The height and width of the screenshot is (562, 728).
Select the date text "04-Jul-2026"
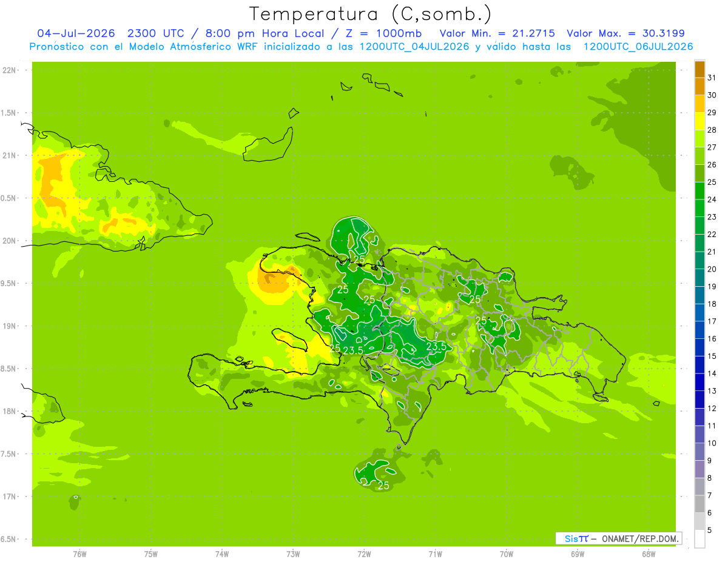pyautogui.click(x=76, y=33)
